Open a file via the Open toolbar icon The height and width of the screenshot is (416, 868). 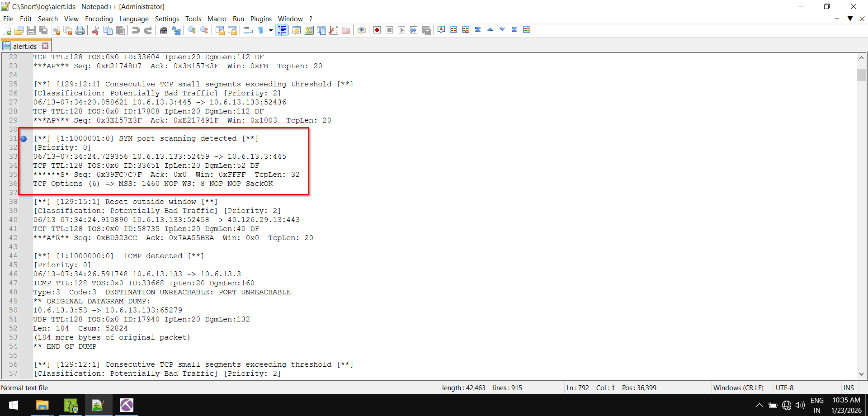pos(19,30)
